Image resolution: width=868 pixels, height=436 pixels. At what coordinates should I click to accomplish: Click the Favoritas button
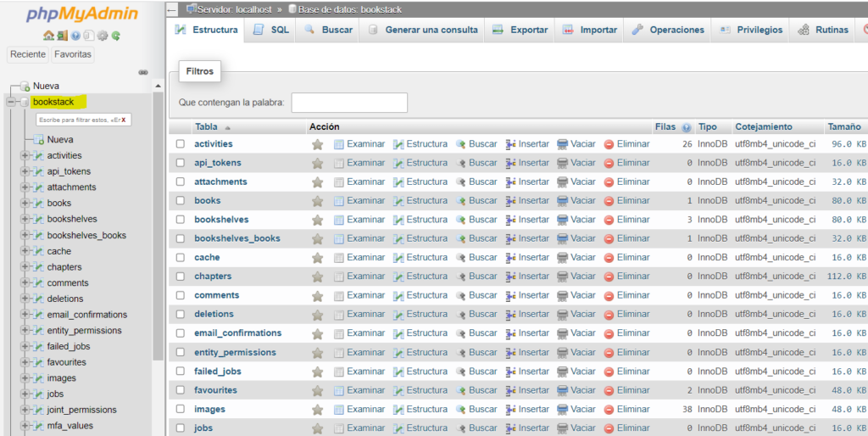[73, 55]
